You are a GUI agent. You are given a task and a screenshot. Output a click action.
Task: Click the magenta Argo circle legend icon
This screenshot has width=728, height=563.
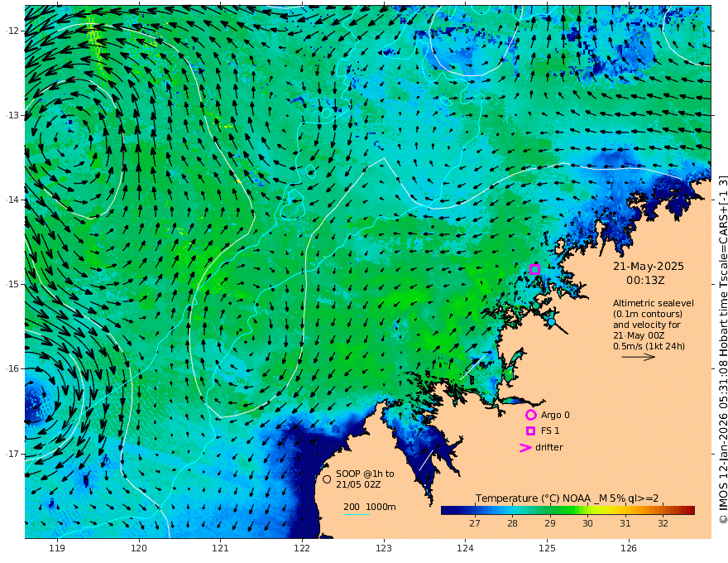click(530, 415)
